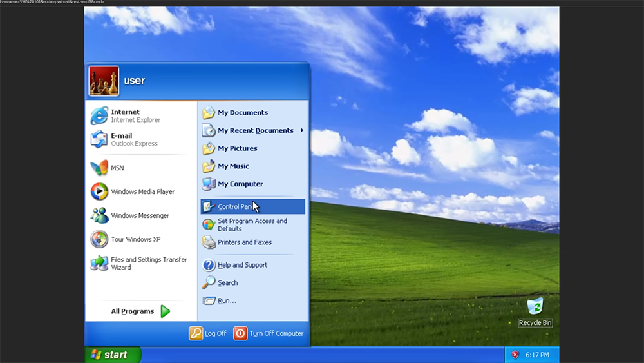The image size is (644, 363).
Task: Click the 'Log Off' text
Action: 216,333
